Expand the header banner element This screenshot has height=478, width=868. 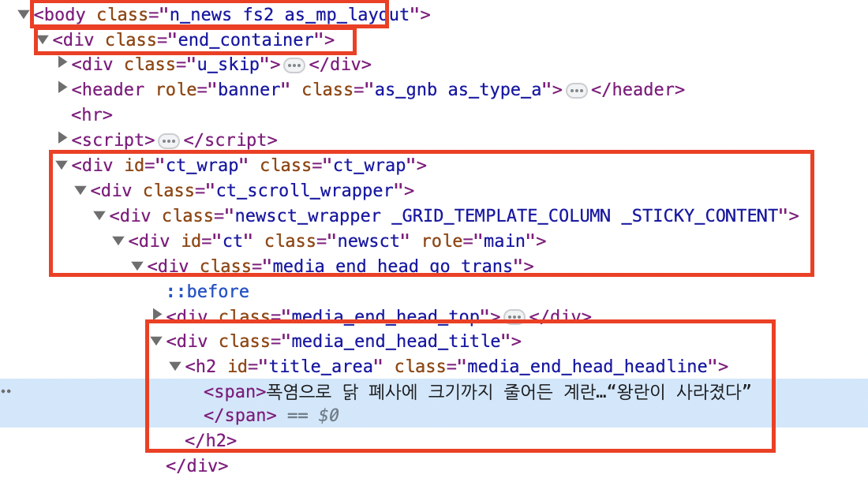pos(62,88)
